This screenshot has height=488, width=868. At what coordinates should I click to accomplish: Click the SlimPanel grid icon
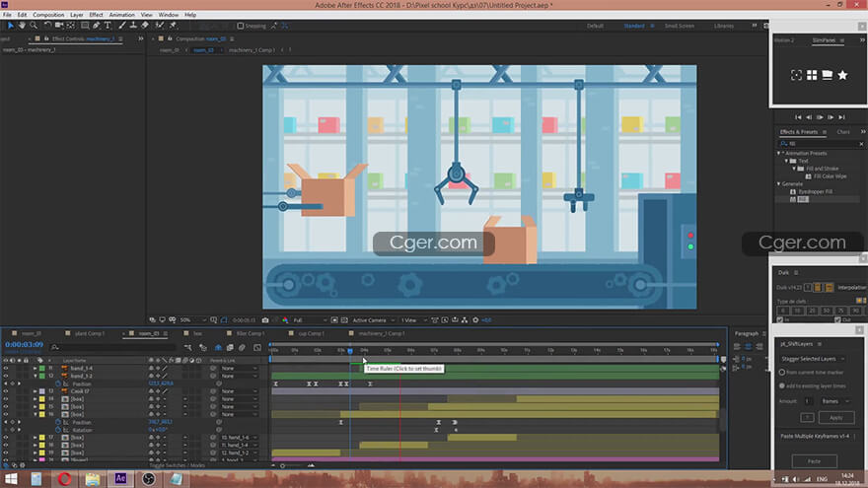click(812, 75)
